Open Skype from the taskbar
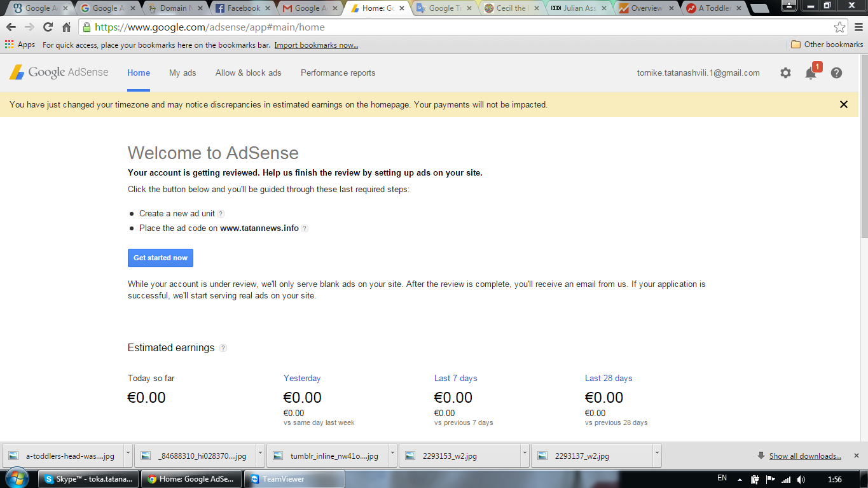 click(88, 479)
